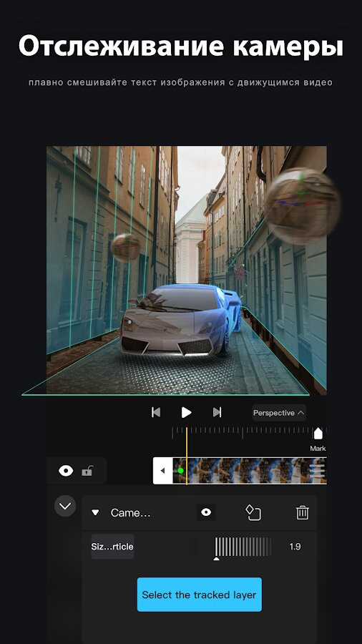Click Select the tracked layer button

coord(199,595)
